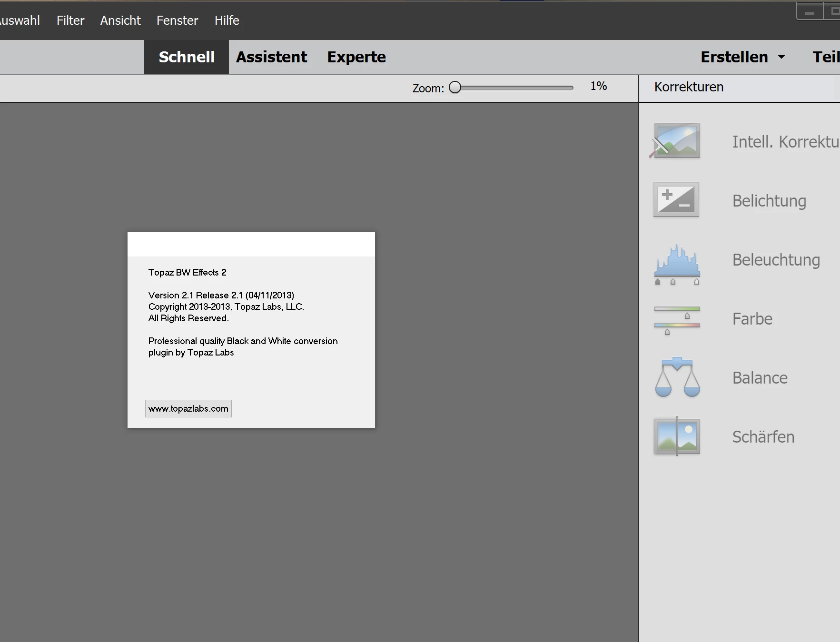
Task: Open the Belichtung exposure icon
Action: pos(676,199)
